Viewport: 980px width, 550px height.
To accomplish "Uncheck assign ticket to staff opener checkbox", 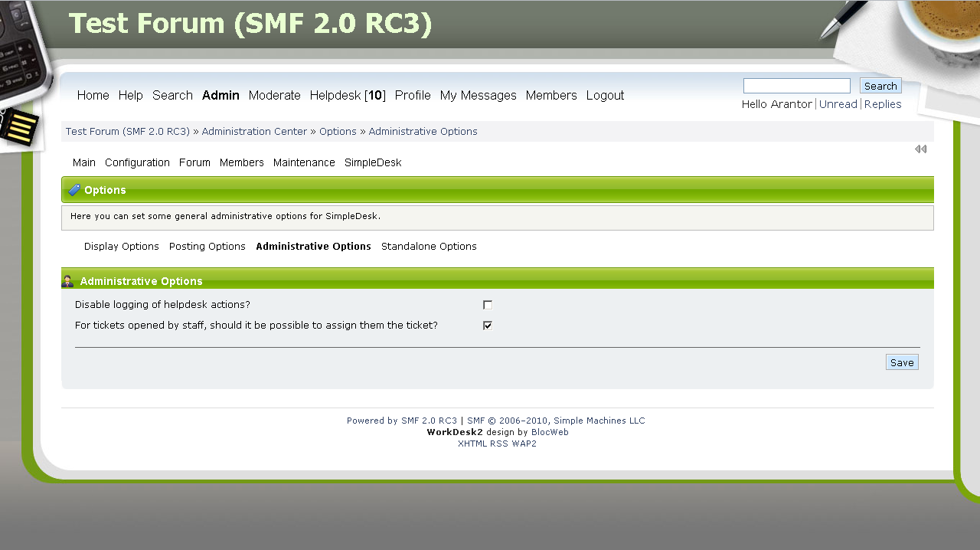I will 488,326.
